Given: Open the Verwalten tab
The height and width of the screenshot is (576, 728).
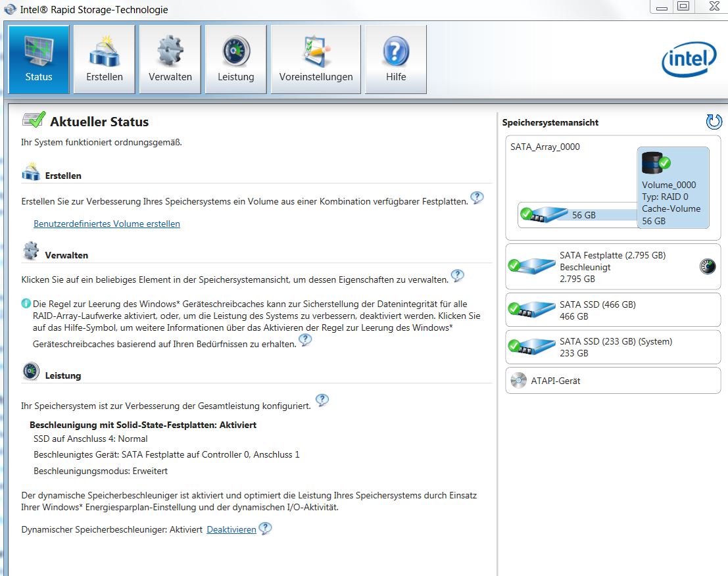Looking at the screenshot, I should (x=170, y=59).
